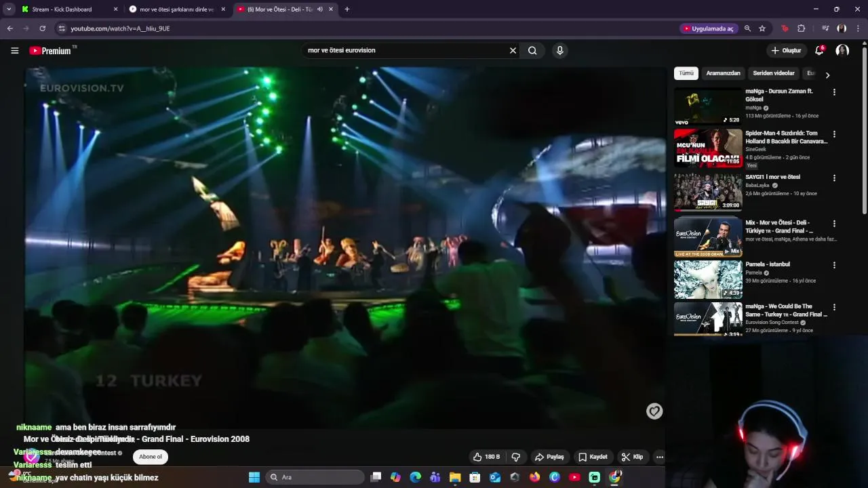Launch Firefox from the taskbar
The image size is (868, 488).
click(x=534, y=477)
